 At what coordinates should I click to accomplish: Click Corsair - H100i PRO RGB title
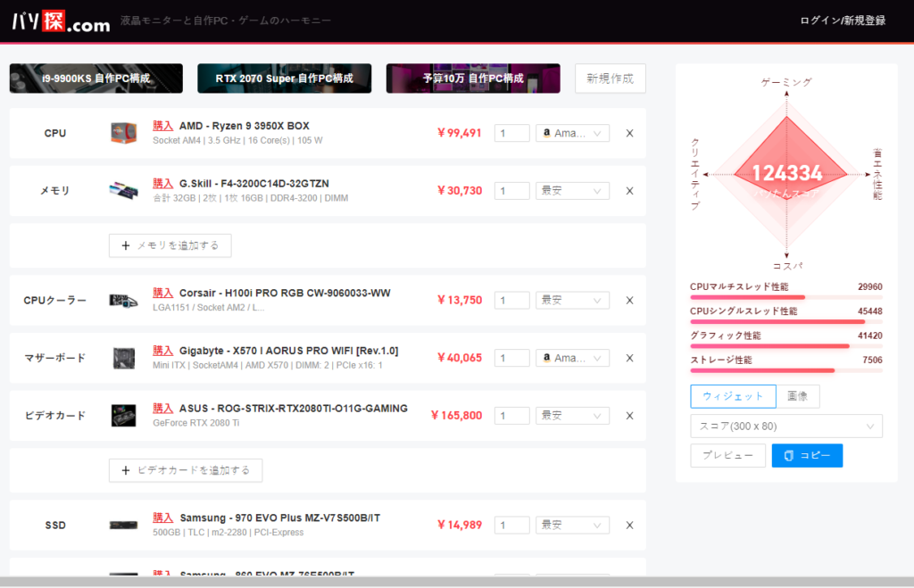point(285,294)
